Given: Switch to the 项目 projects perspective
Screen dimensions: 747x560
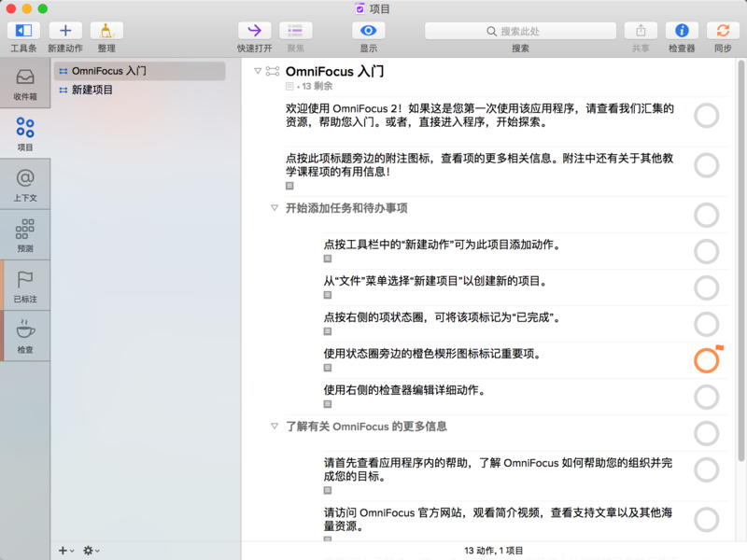Looking at the screenshot, I should coord(25,133).
